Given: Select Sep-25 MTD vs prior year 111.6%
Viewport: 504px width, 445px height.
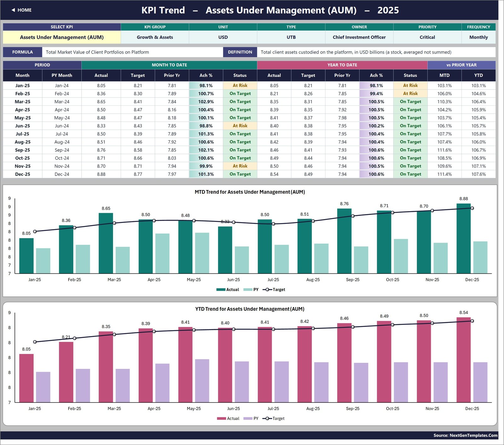Looking at the screenshot, I should point(444,150).
